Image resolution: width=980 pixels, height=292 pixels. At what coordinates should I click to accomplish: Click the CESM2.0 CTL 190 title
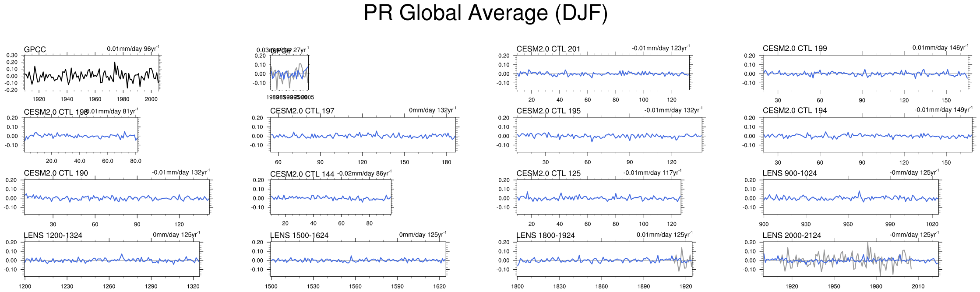pos(56,173)
